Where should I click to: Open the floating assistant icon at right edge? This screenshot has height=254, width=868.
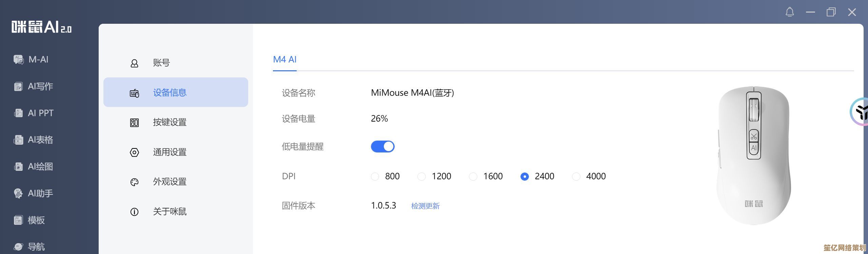(860, 112)
